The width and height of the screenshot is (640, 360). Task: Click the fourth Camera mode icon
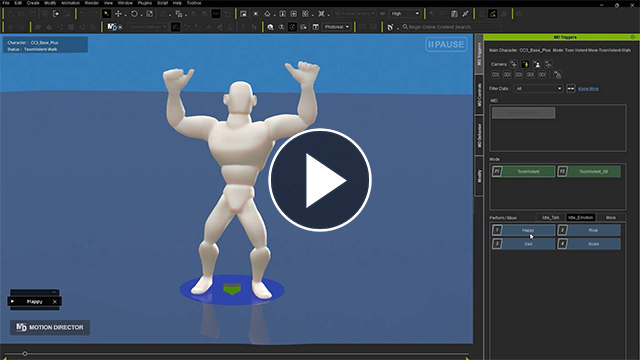pyautogui.click(x=549, y=64)
